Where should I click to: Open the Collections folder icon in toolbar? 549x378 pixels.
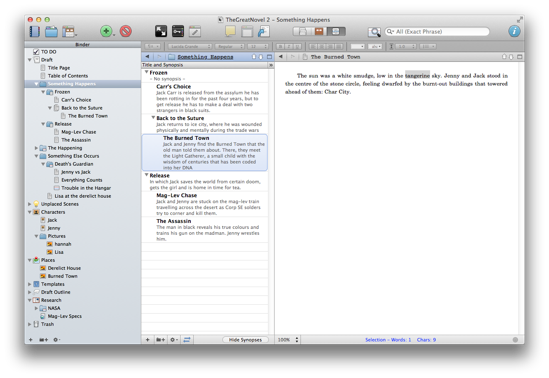[51, 32]
